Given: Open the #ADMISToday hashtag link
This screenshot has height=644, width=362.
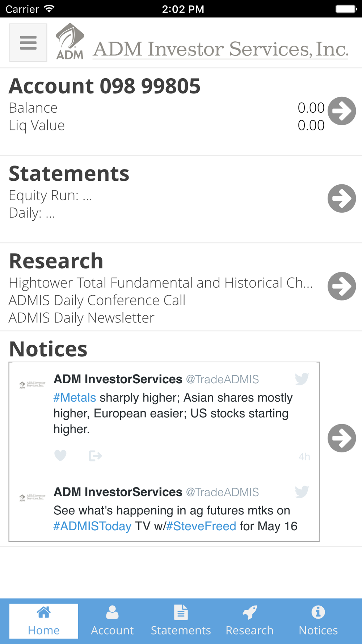Looking at the screenshot, I should click(x=92, y=526).
